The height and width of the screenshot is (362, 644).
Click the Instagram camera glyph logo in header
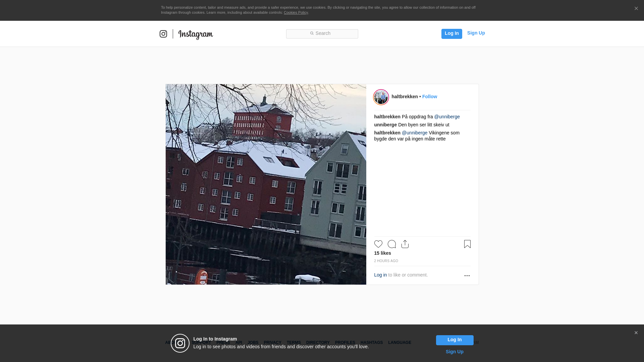click(163, 34)
